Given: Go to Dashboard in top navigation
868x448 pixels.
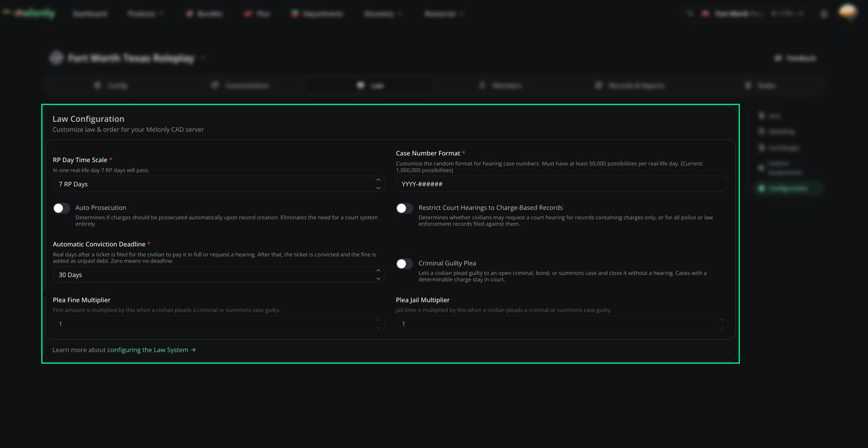Looking at the screenshot, I should (90, 14).
